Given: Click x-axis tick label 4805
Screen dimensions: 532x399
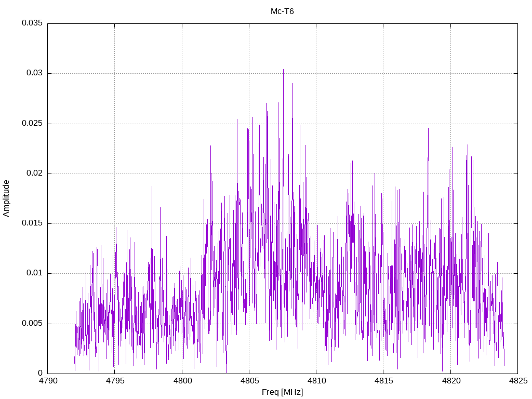Looking at the screenshot, I should (x=249, y=381).
